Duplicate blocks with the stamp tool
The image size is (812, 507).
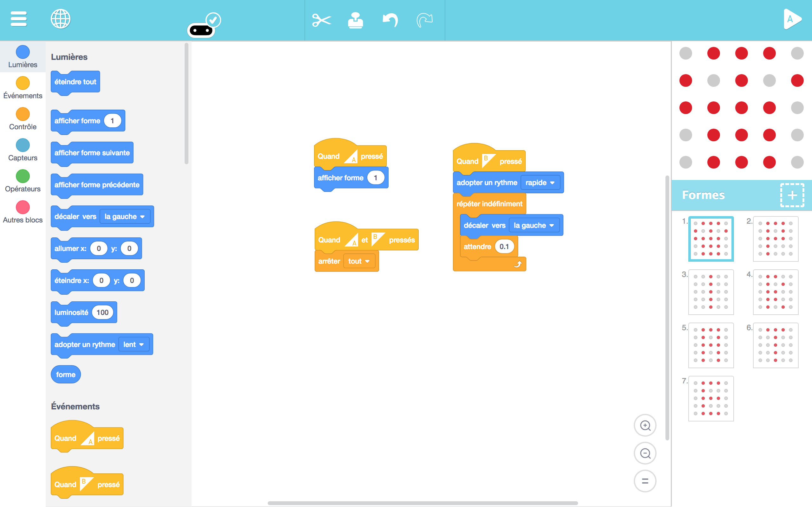point(356,20)
